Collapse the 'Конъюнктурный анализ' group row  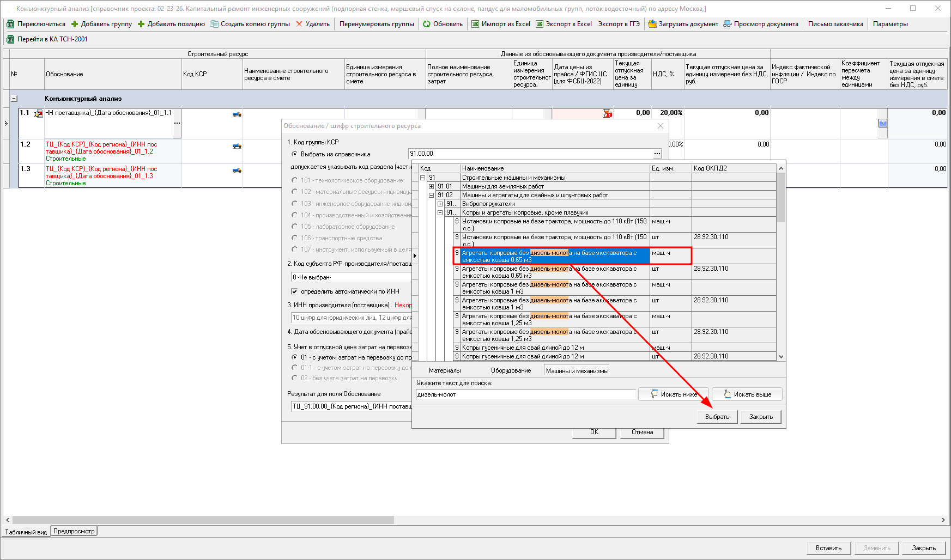tap(14, 99)
